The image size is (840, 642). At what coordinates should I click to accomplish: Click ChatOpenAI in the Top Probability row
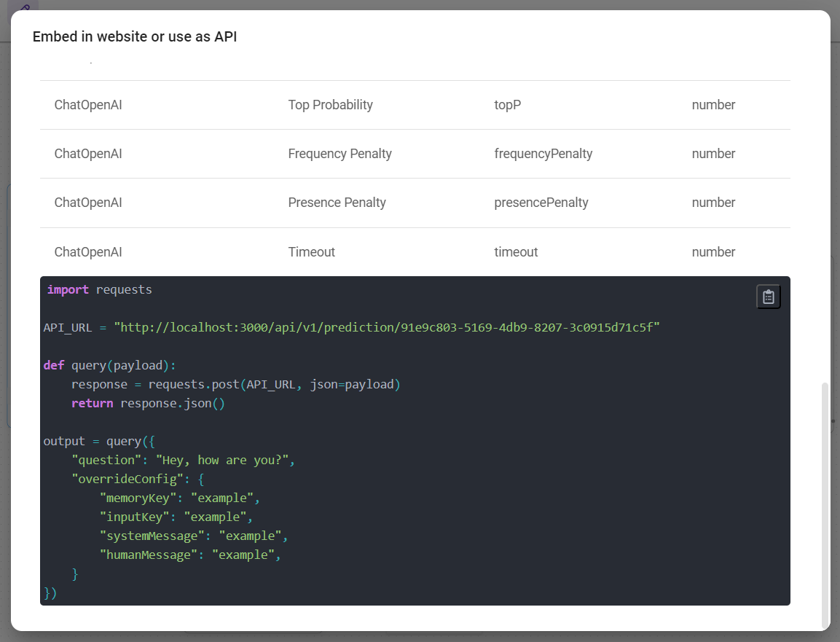(88, 105)
